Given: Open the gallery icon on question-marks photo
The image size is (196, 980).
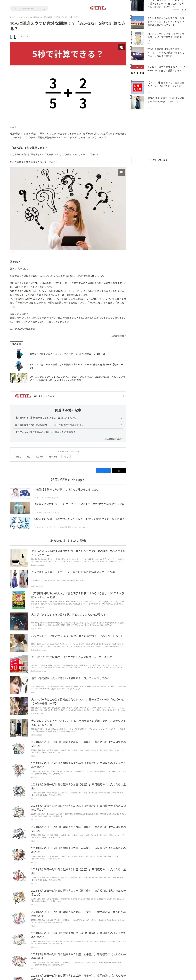Looking at the screenshot, I should [121, 172].
